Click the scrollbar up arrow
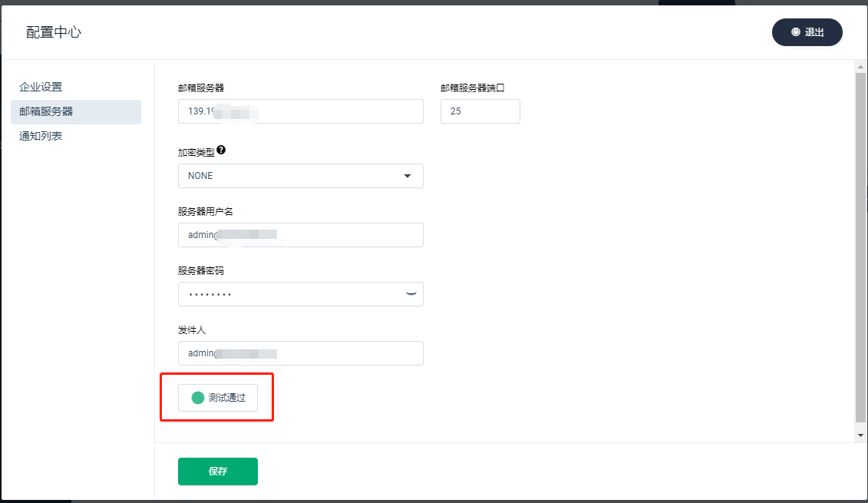868x503 pixels. tap(860, 67)
